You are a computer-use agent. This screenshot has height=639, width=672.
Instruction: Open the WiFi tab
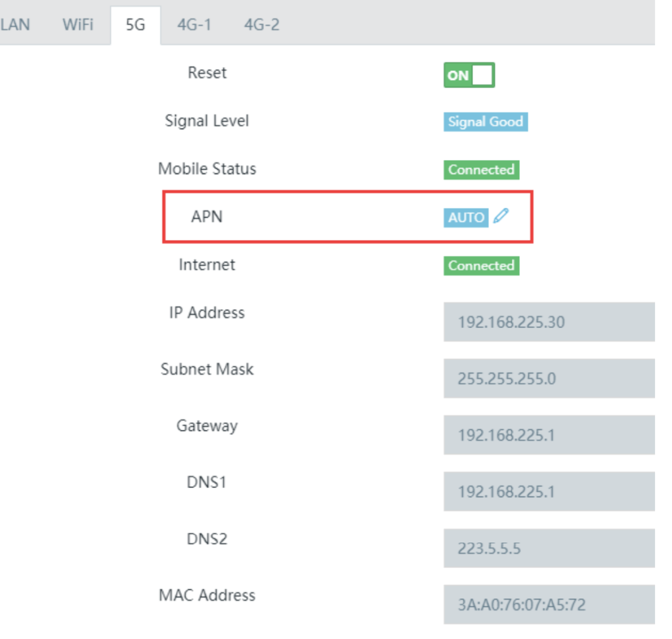tap(77, 25)
